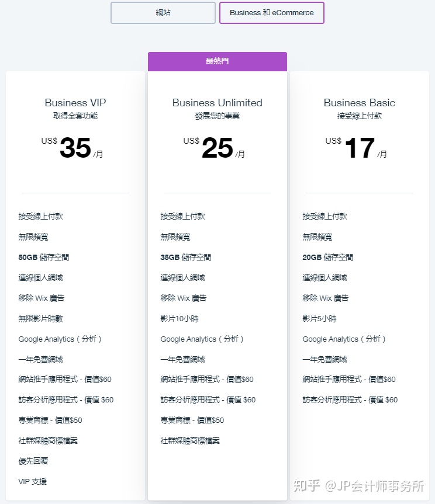The image size is (435, 504).
Task: Click 訪客分析應用程式 - 價值 $60 in Business VIP
Action: tap(66, 400)
